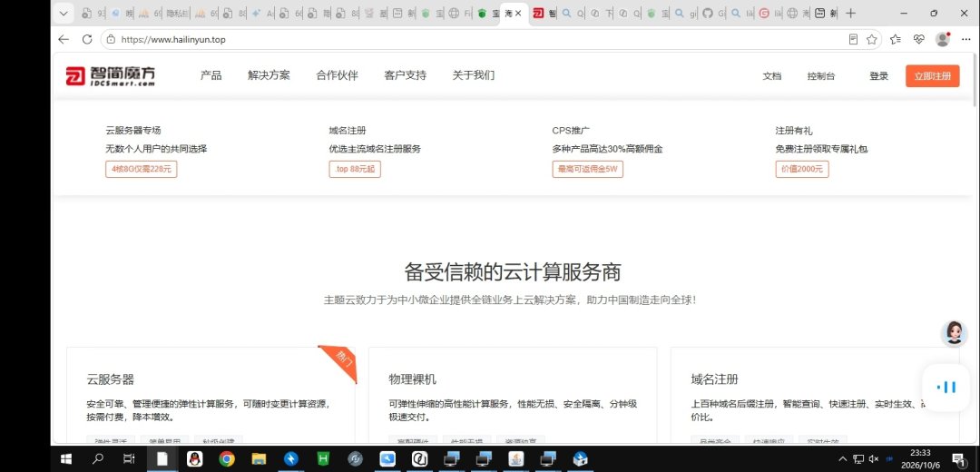The width and height of the screenshot is (980, 472).
Task: Open the 解决方案 navigation menu
Action: click(269, 75)
